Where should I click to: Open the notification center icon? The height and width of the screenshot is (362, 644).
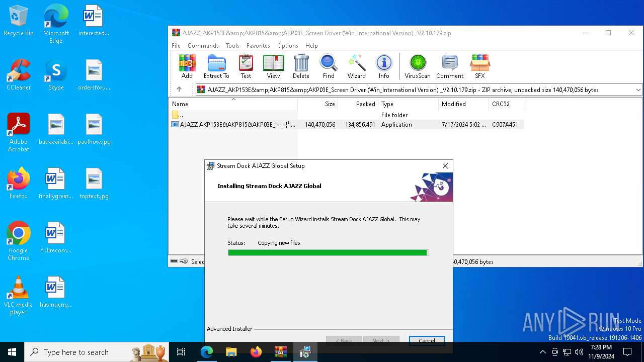click(x=627, y=352)
